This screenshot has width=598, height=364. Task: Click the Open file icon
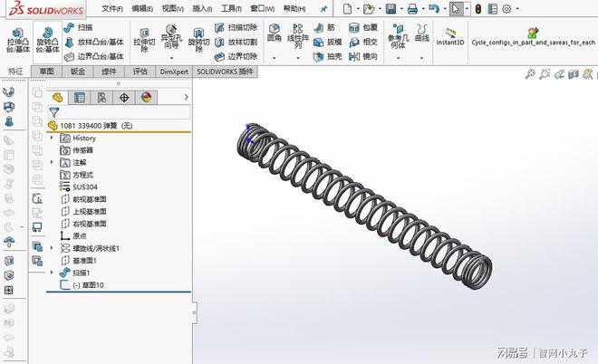pyautogui.click(x=369, y=8)
